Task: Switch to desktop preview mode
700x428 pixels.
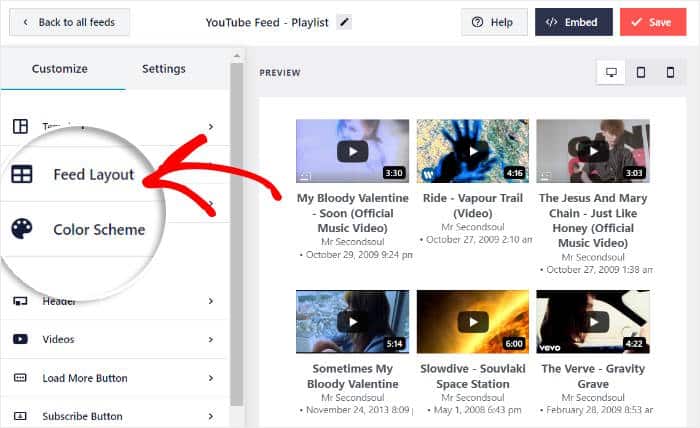Action: [x=611, y=72]
